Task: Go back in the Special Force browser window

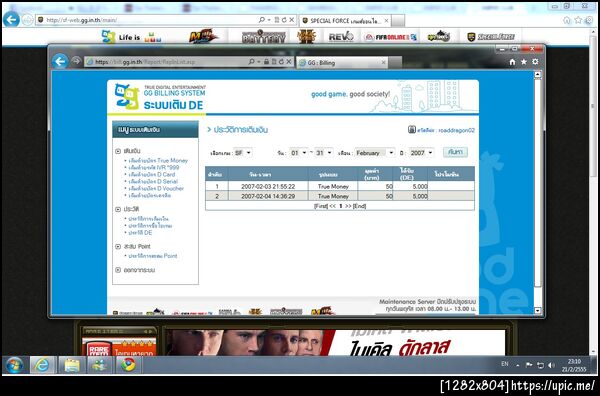Action: [11, 19]
